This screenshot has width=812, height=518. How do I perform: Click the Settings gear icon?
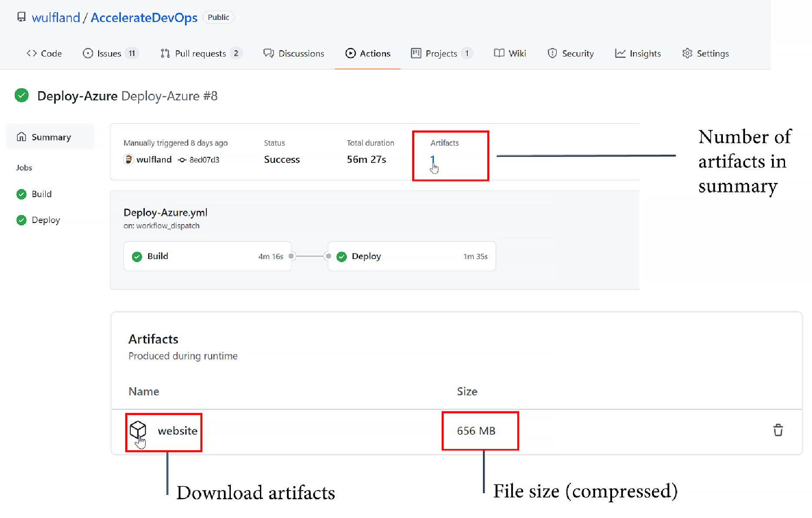(x=687, y=53)
